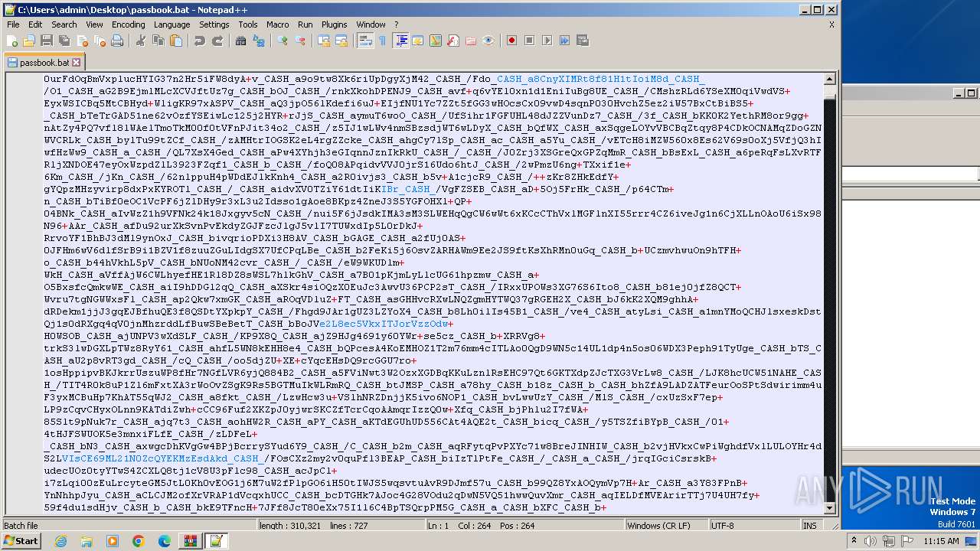Image resolution: width=980 pixels, height=551 pixels.
Task: Open the Document Map panel icon
Action: 436,41
